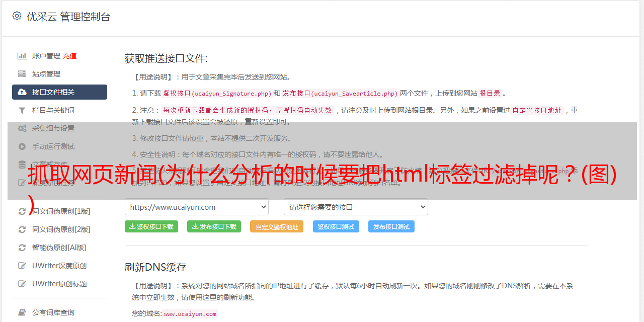Image resolution: width=644 pixels, height=322 pixels.
Task: Open UWriter原创标题 in the sidebar
Action: pos(59,284)
